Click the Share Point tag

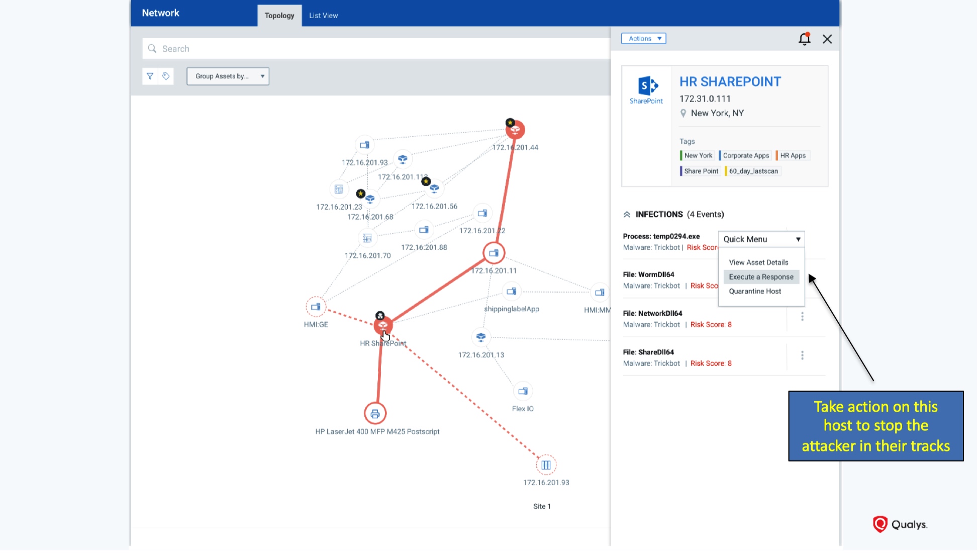[x=700, y=171]
